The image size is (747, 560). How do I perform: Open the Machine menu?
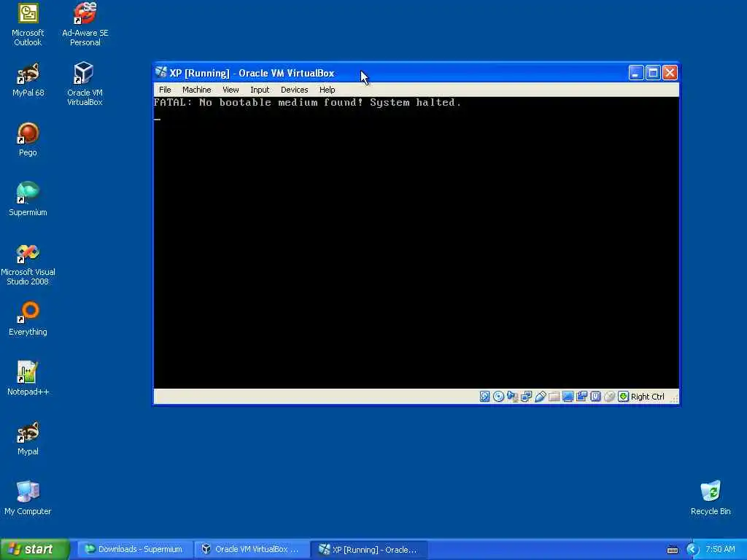tap(197, 90)
